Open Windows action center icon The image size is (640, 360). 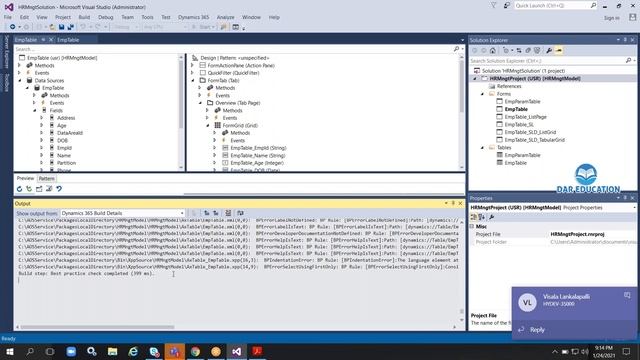pyautogui.click(x=626, y=351)
